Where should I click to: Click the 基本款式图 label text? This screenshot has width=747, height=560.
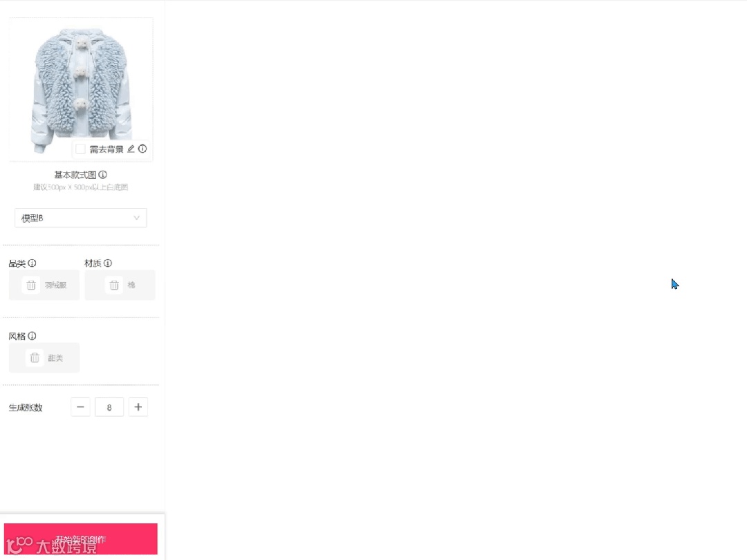click(x=75, y=175)
